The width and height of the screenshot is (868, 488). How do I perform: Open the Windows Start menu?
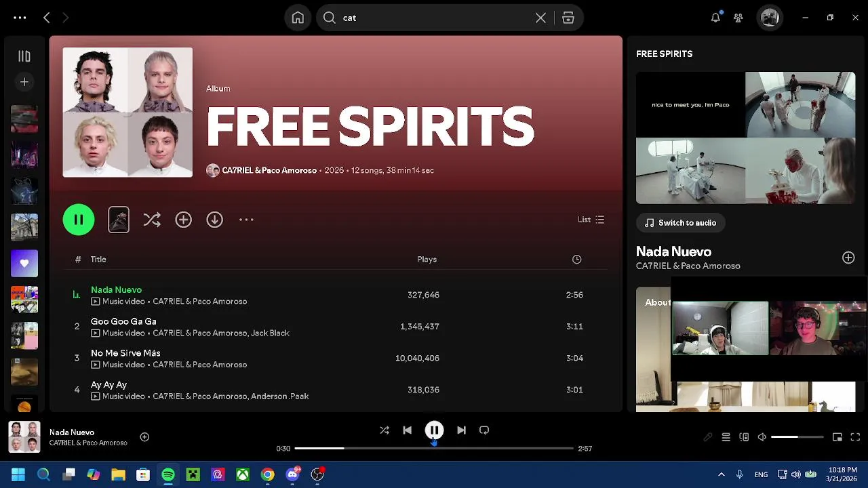[x=18, y=474]
